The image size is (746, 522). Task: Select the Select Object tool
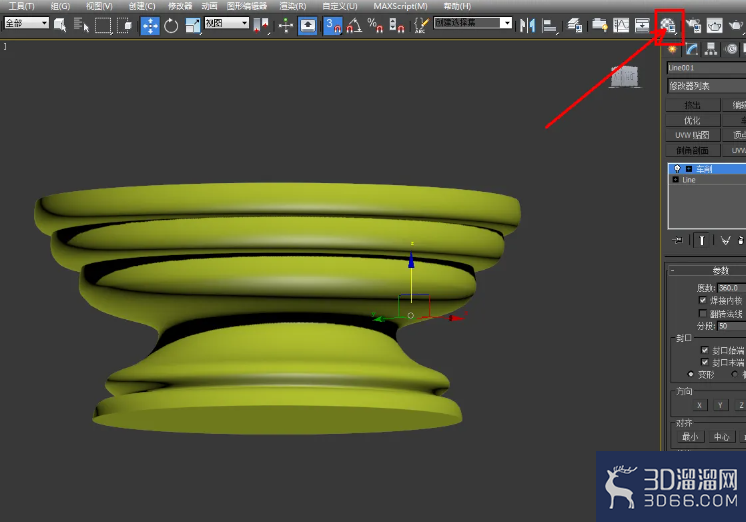[60, 25]
